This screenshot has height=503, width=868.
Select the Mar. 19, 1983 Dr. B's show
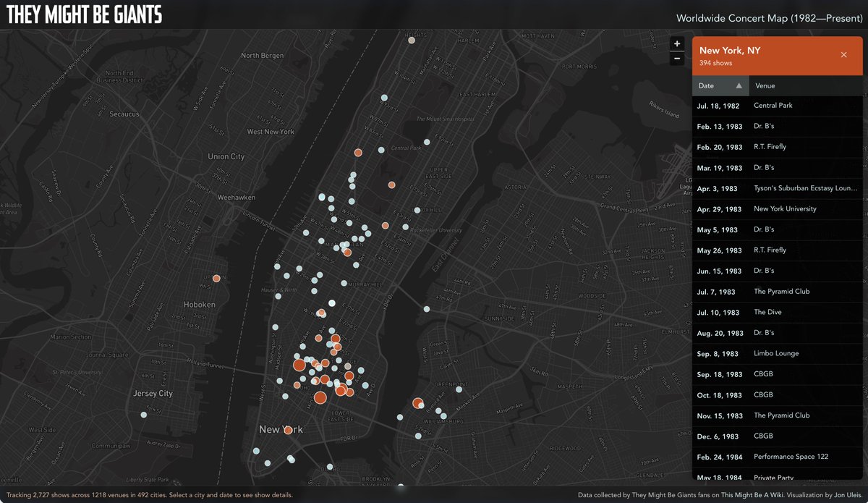[x=778, y=168]
